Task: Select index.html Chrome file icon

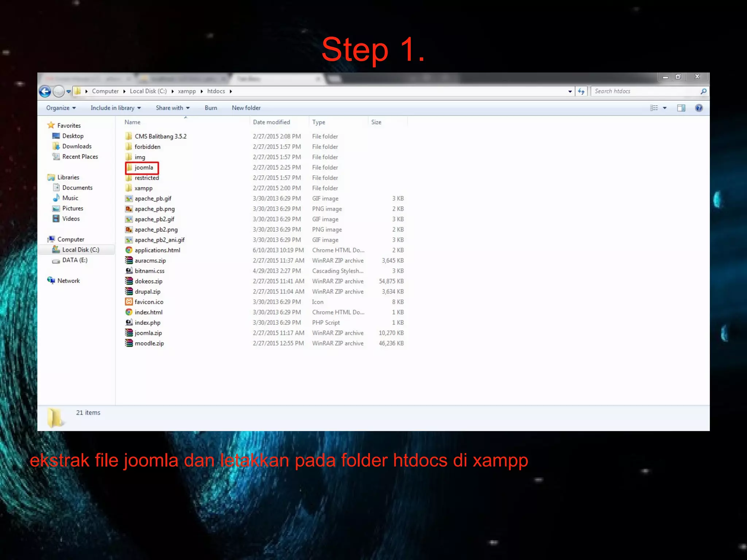Action: tap(129, 312)
